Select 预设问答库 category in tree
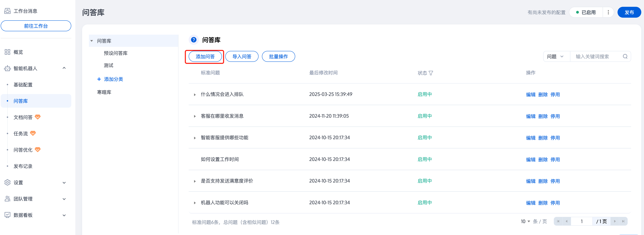The height and width of the screenshot is (235, 644). point(116,53)
